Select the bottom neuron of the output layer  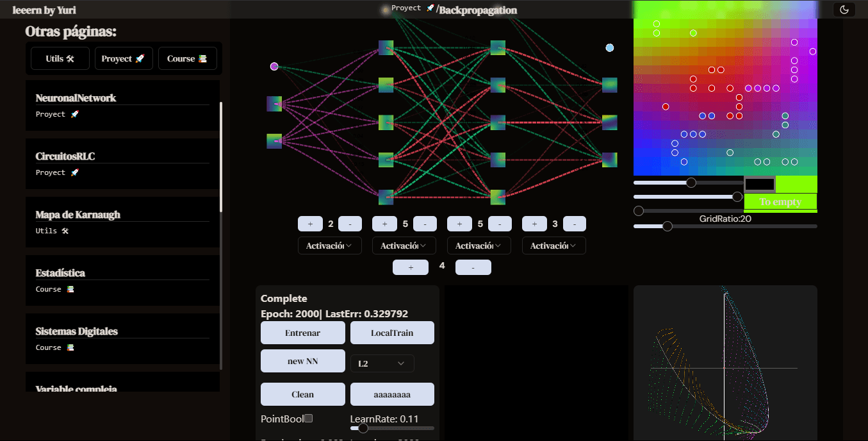tap(610, 160)
